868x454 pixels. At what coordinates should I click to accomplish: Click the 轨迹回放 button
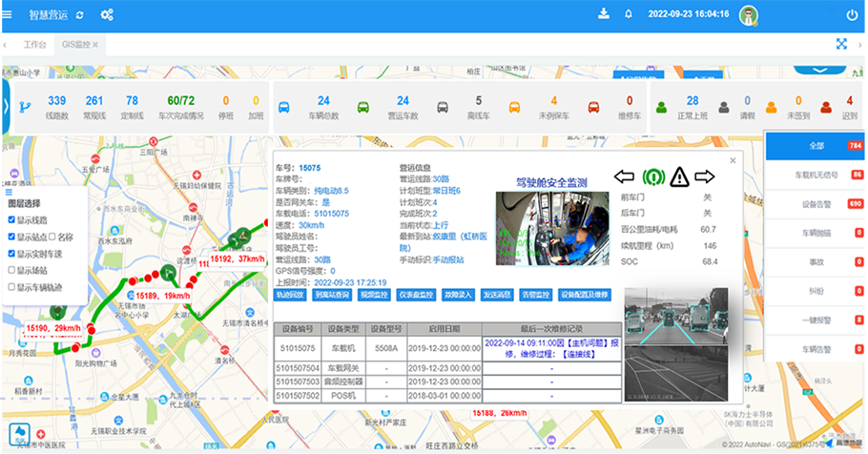pyautogui.click(x=288, y=296)
